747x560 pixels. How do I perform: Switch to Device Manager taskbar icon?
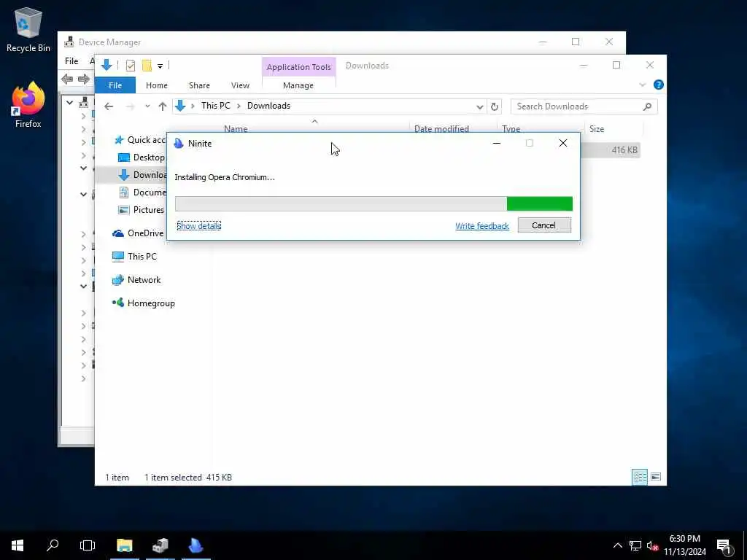(x=160, y=545)
